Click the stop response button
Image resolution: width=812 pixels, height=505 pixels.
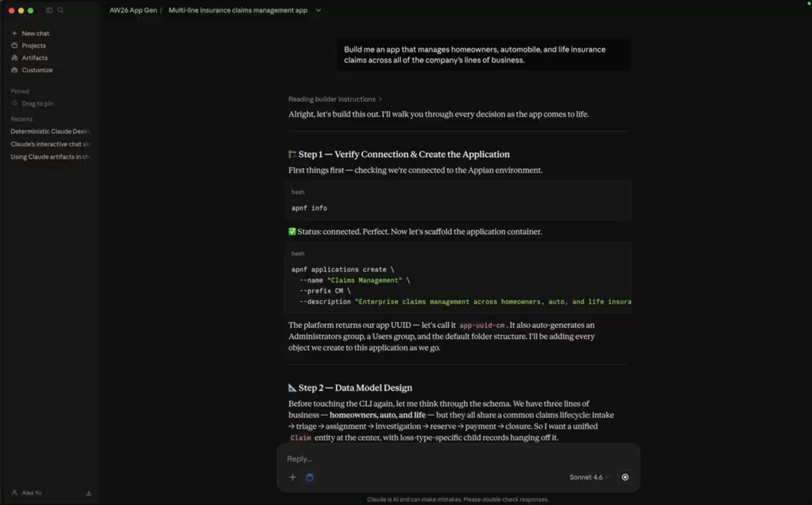point(625,477)
